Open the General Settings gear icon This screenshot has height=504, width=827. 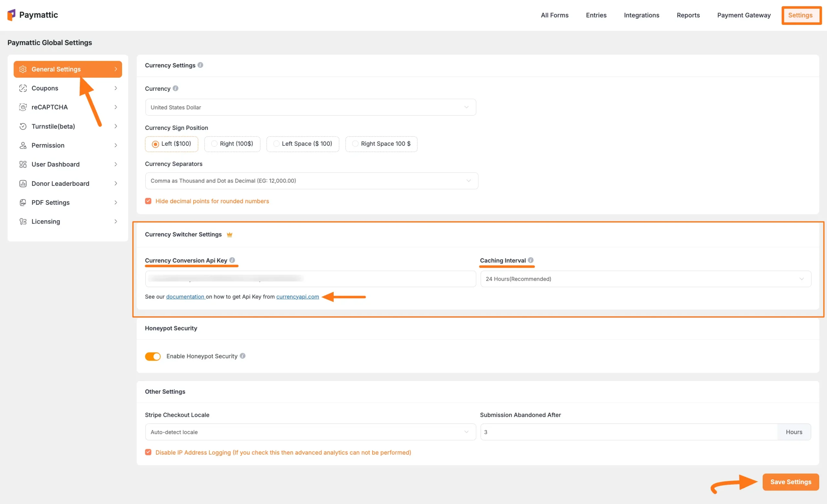(23, 69)
